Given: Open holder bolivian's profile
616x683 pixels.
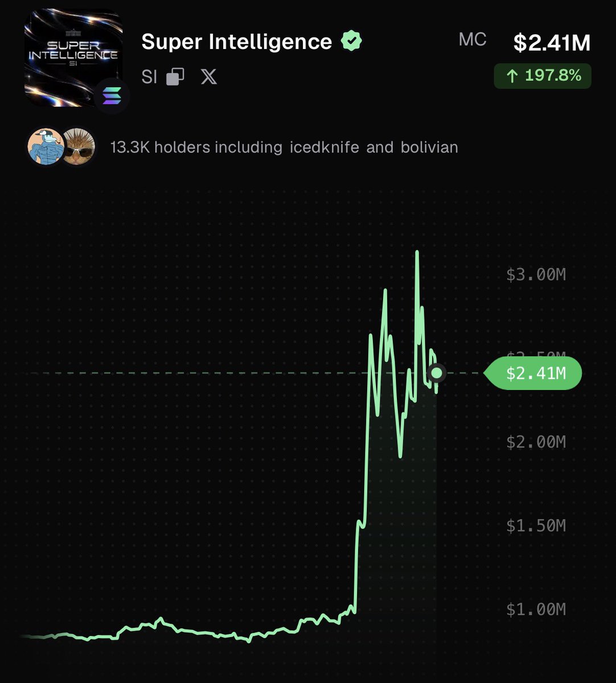Looking at the screenshot, I should click(429, 147).
